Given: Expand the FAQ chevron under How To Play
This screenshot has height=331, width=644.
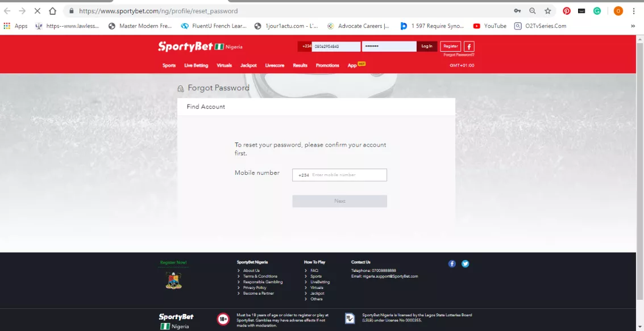Looking at the screenshot, I should click(307, 270).
